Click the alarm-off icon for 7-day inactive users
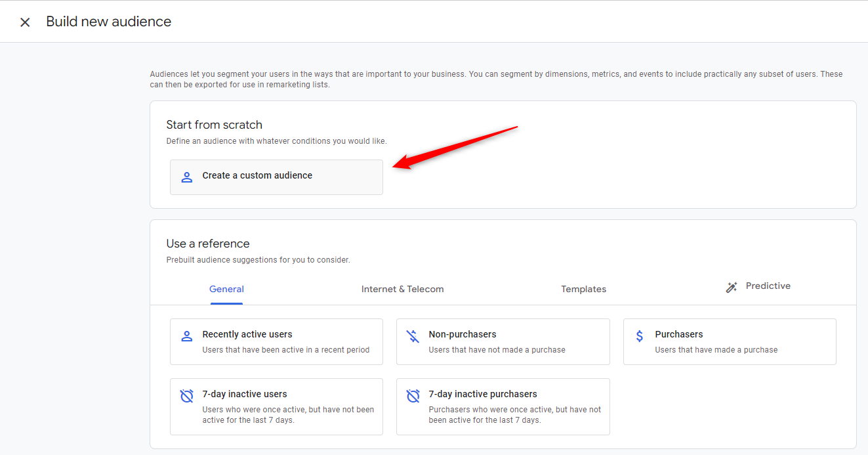 (187, 397)
